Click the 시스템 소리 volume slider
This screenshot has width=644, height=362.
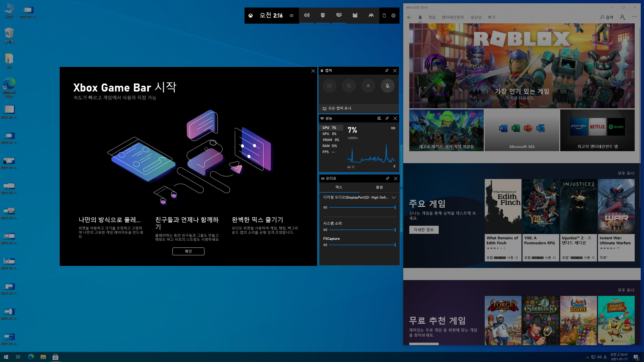362,230
